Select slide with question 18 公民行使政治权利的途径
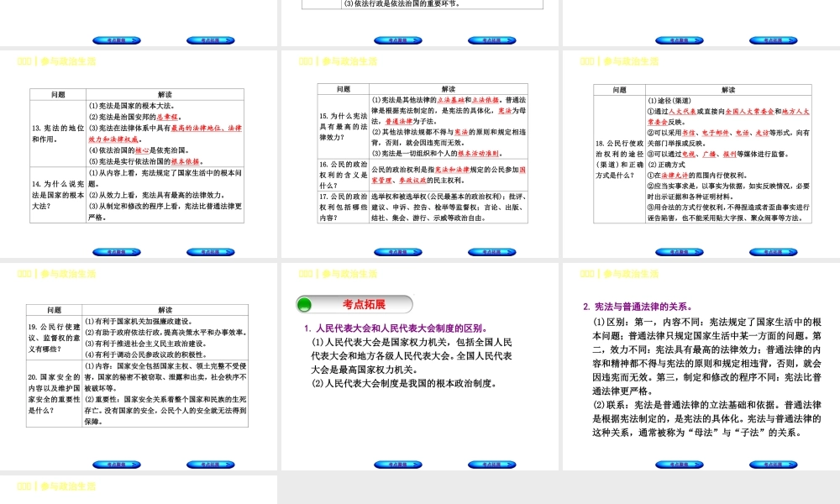The height and width of the screenshot is (504, 840). click(x=701, y=154)
